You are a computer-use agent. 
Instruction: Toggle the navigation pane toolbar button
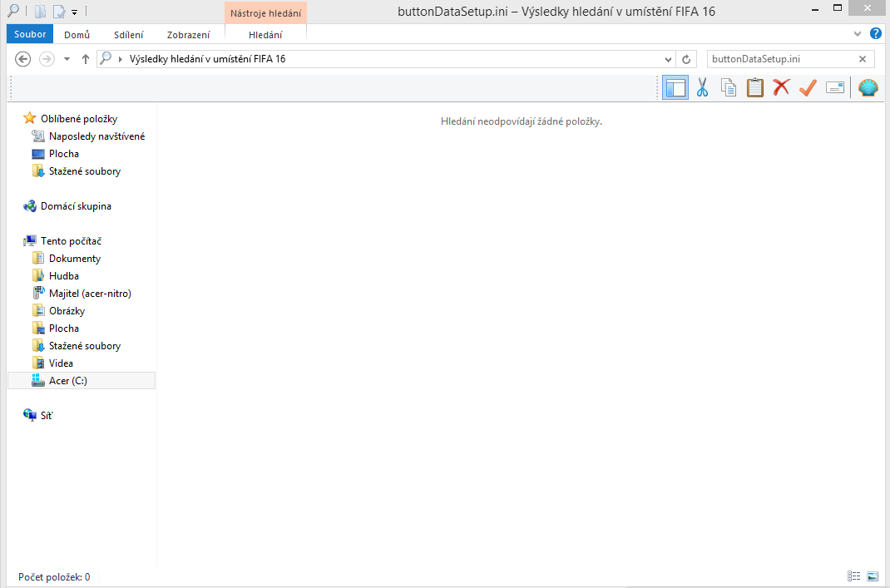point(675,87)
